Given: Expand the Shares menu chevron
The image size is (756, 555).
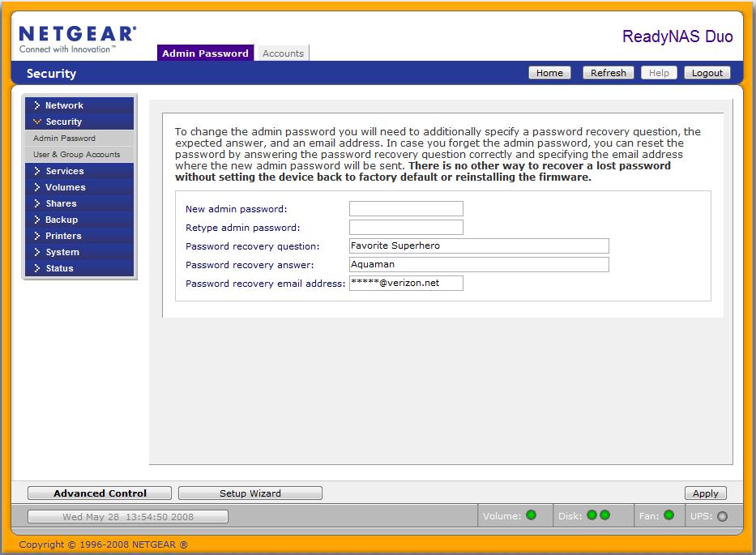Looking at the screenshot, I should point(36,203).
